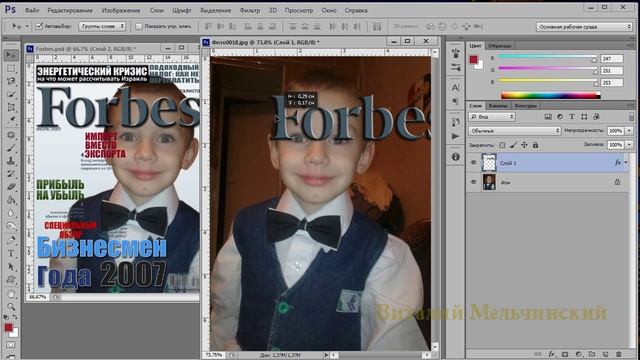This screenshot has height=360, width=640.
Task: Open the Фильтр menu
Action: (x=250, y=10)
